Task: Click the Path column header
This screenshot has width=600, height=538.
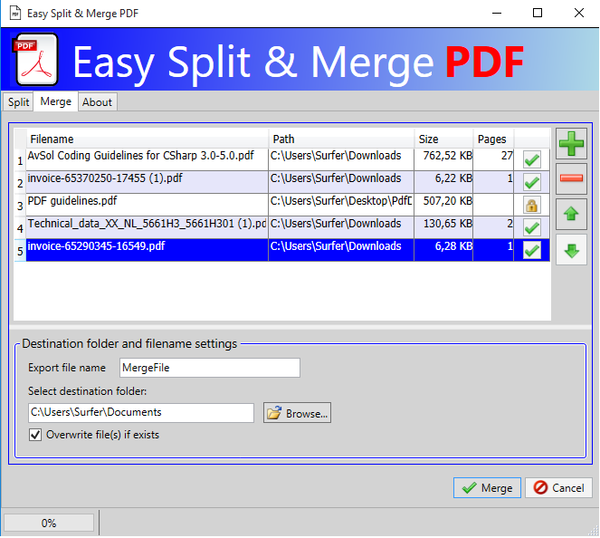Action: [341, 139]
